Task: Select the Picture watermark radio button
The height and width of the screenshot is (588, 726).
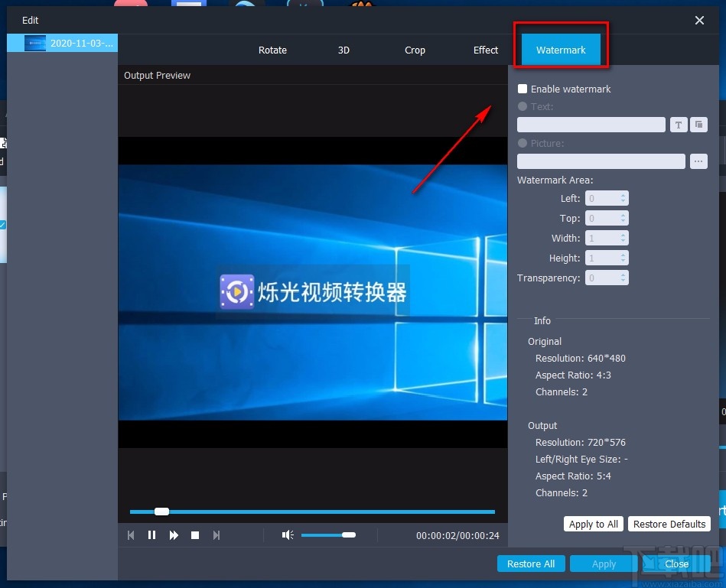Action: click(522, 143)
